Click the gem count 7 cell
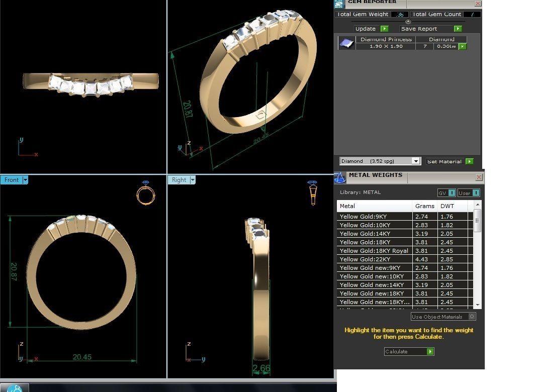This screenshot has width=535, height=392. coord(425,46)
